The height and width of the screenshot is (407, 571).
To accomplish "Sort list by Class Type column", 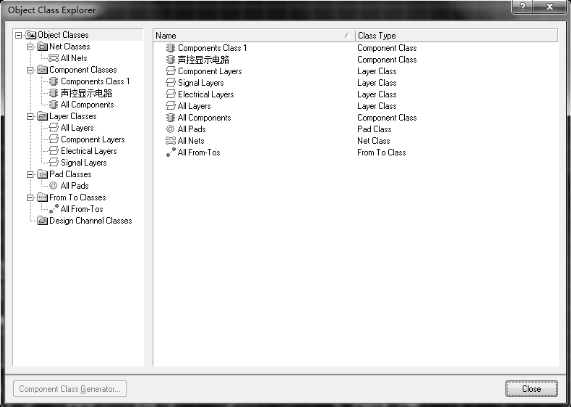I will coord(456,35).
